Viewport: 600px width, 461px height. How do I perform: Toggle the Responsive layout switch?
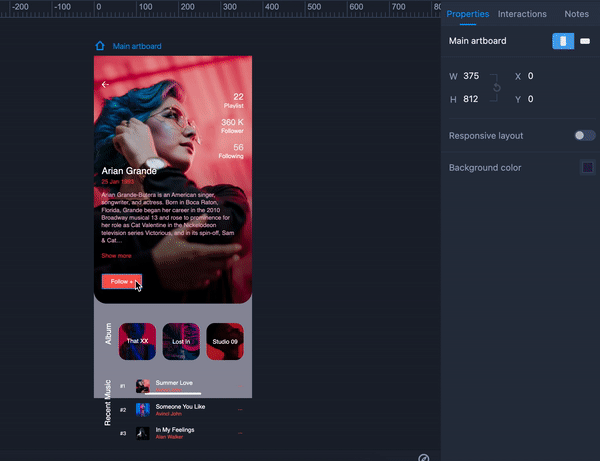[585, 135]
